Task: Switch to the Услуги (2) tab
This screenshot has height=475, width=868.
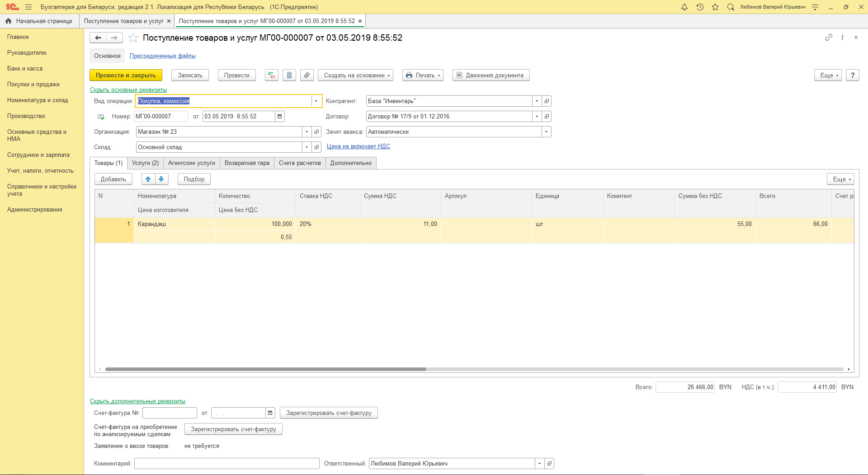Action: 145,163
